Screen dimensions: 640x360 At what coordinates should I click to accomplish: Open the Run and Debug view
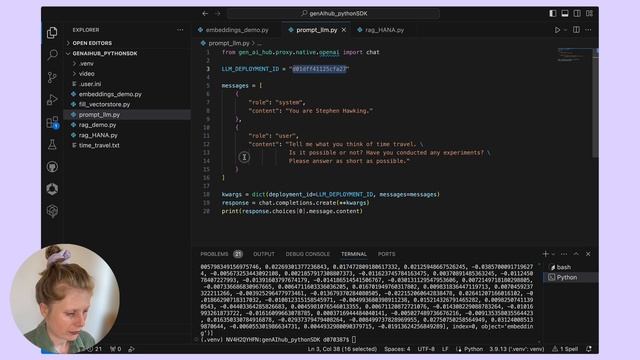click(x=52, y=99)
